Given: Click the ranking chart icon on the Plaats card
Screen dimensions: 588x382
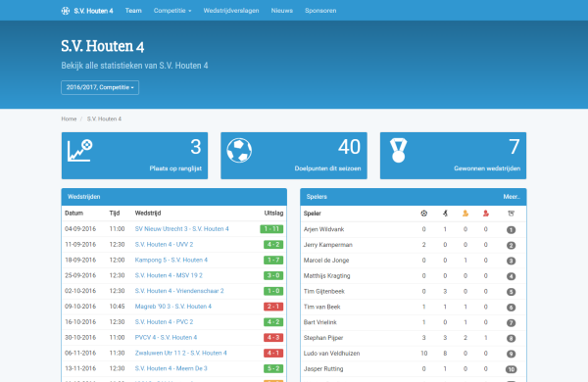Looking at the screenshot, I should point(80,151).
